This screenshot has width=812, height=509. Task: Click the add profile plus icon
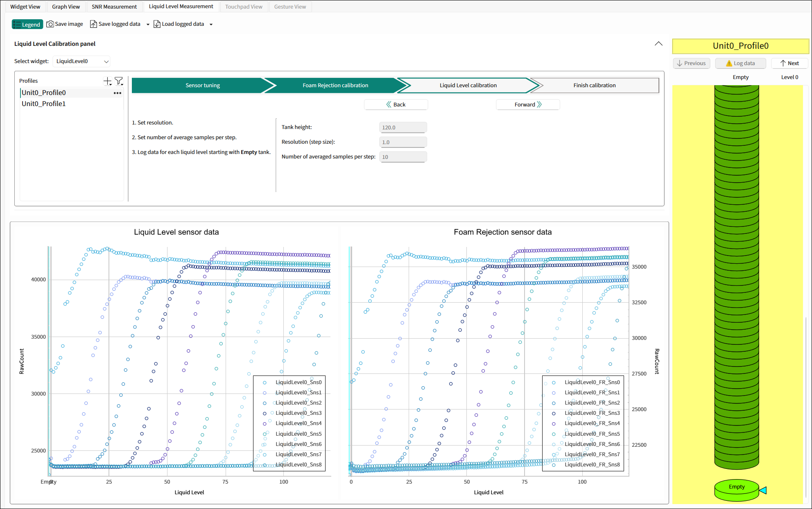click(107, 81)
